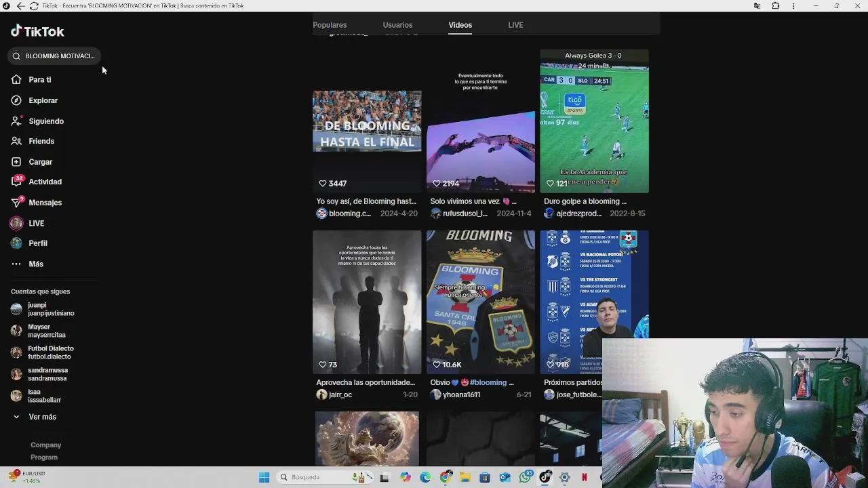
Task: Open the browser extensions puzzle icon
Action: coord(776,6)
